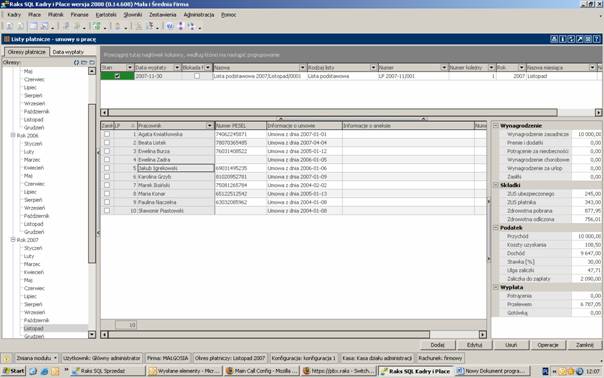Check the box for Beata Listek
Screen dimensions: 604x378
coord(107,143)
